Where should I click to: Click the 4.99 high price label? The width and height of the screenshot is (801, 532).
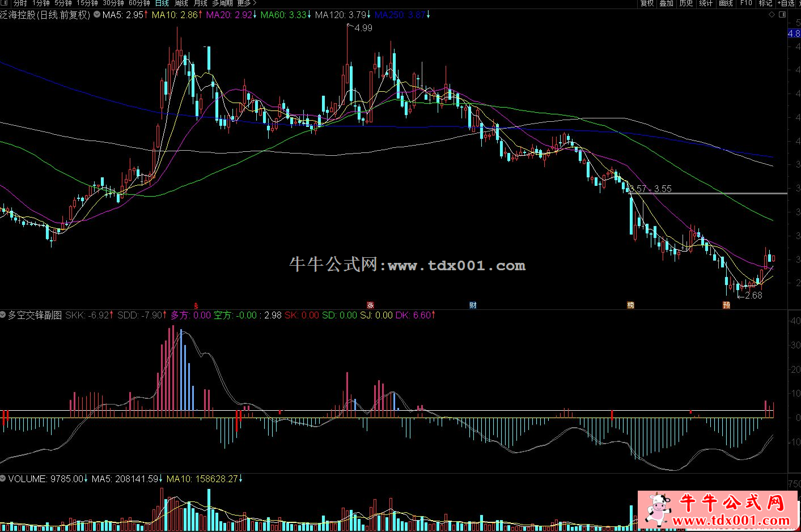pos(363,28)
